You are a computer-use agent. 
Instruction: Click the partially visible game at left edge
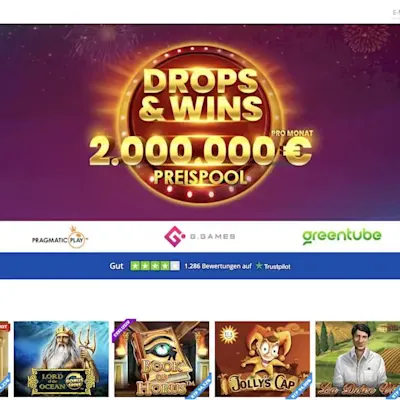tap(4, 359)
